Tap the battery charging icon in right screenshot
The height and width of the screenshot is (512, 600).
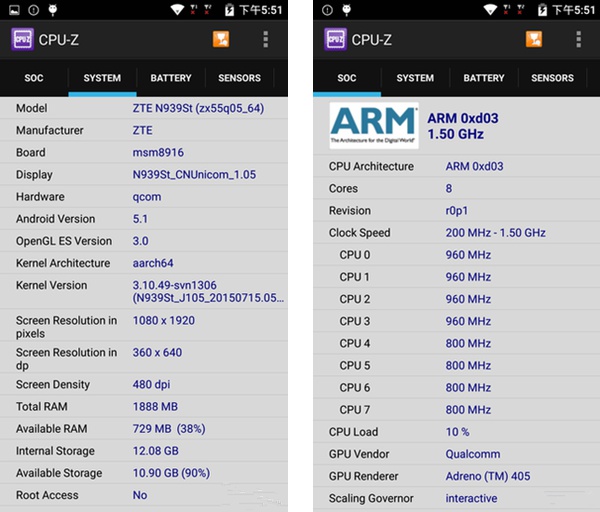pyautogui.click(x=542, y=10)
